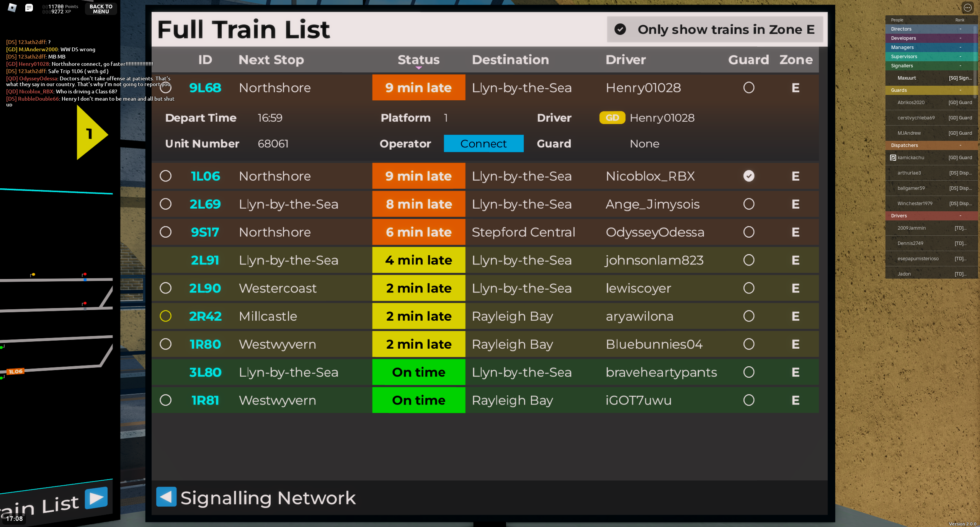Select the radio circle for train 1L06
Image resolution: width=980 pixels, height=527 pixels.
tap(165, 176)
